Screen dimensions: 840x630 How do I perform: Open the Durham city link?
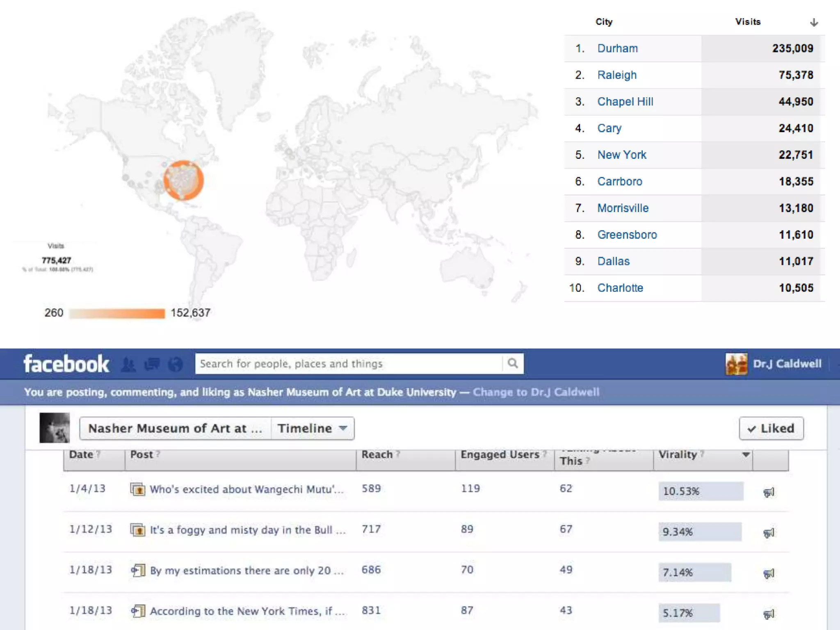[617, 48]
